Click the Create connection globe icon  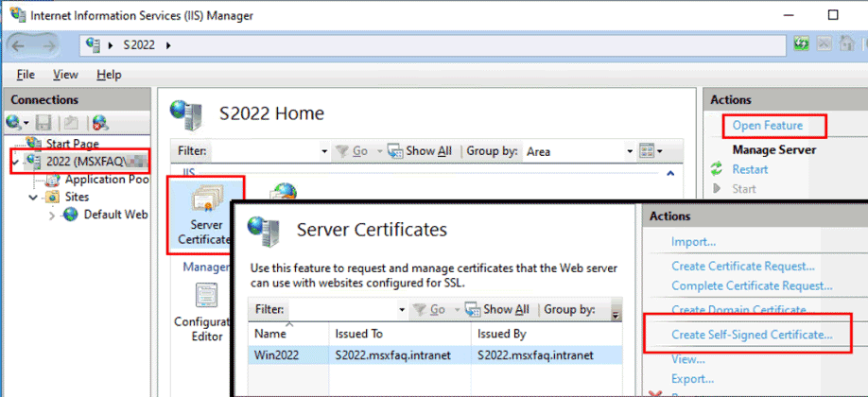pyautogui.click(x=12, y=122)
